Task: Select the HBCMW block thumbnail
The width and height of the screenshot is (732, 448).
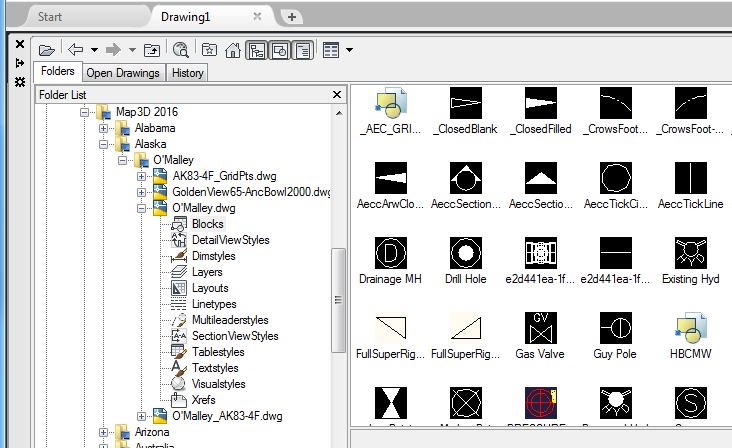Action: click(691, 328)
